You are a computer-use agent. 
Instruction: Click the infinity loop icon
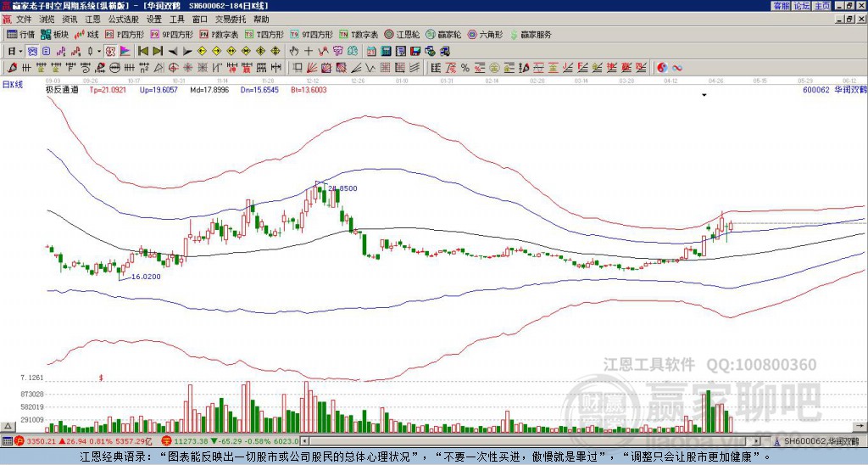[x=676, y=68]
